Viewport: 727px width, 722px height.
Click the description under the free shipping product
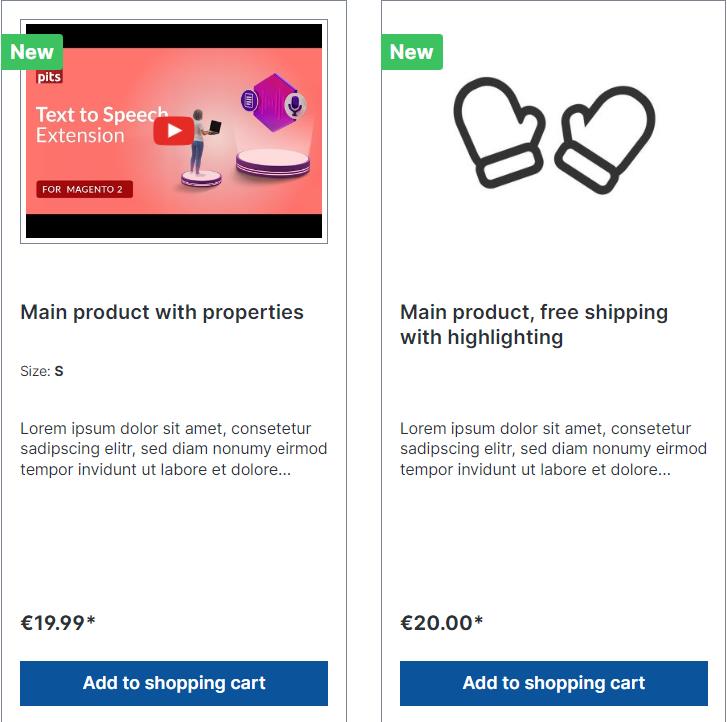click(x=553, y=449)
